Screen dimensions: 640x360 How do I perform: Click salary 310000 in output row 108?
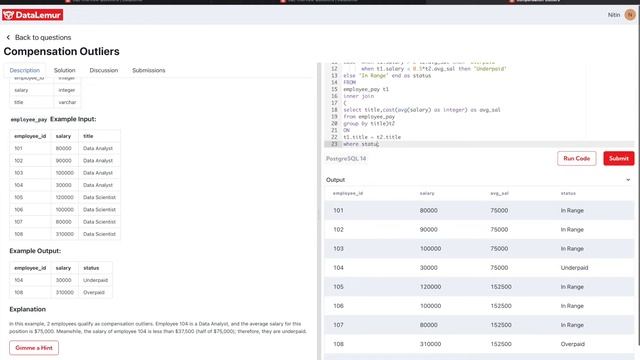point(430,344)
